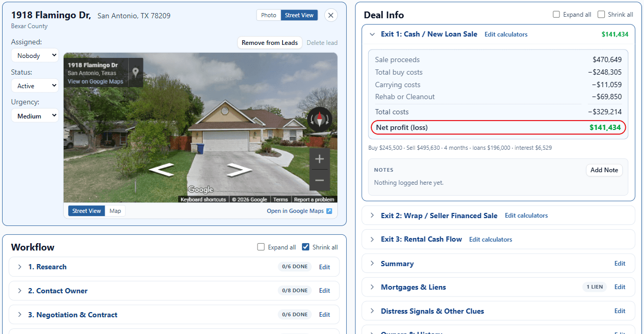Click the map pin icon in Street View
Screen dimensions: 644x334
pyautogui.click(x=136, y=73)
